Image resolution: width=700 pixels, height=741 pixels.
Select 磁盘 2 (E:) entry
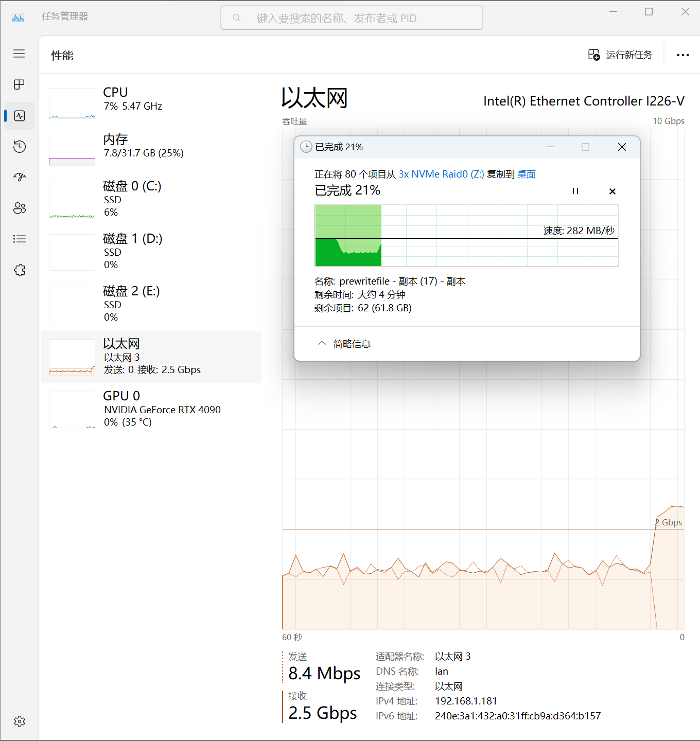tap(151, 304)
